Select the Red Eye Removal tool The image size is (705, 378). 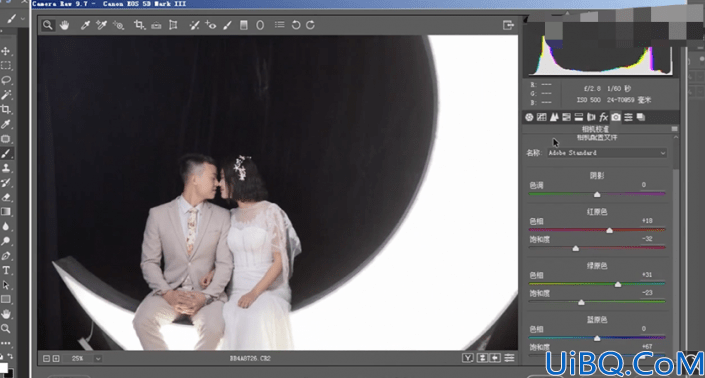210,25
